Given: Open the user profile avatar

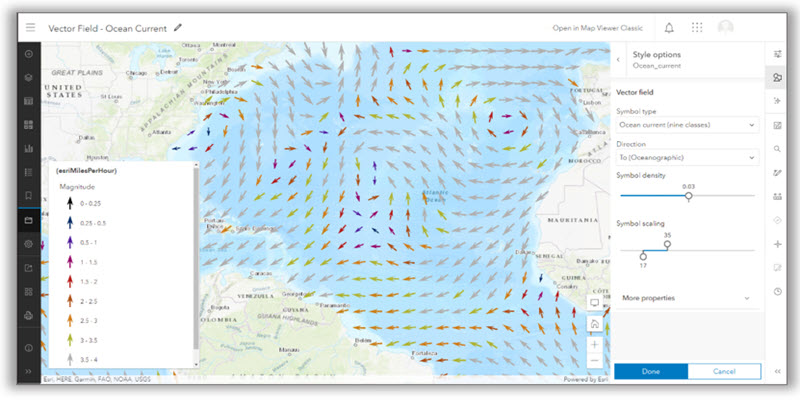Looking at the screenshot, I should pyautogui.click(x=725, y=28).
